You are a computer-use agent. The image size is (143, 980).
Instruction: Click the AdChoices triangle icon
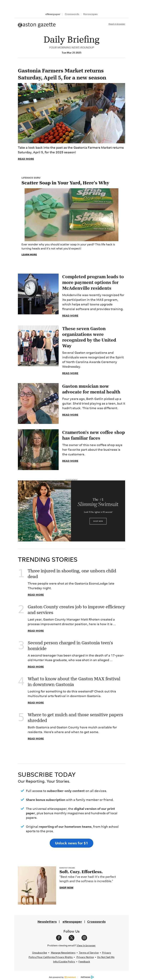click(92, 977)
